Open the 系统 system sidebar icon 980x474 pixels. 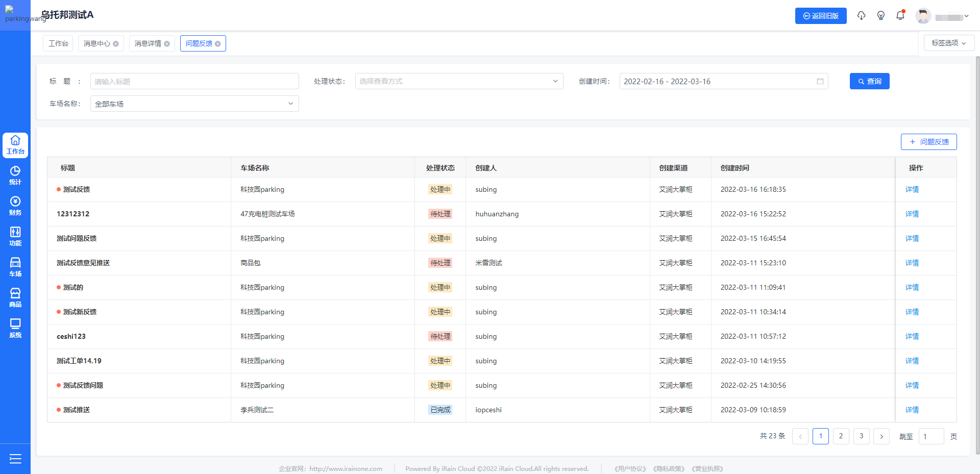[x=15, y=329]
